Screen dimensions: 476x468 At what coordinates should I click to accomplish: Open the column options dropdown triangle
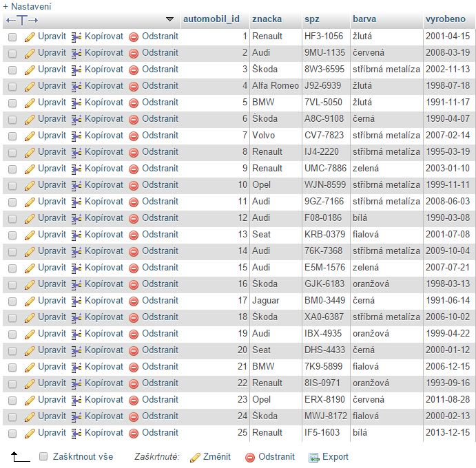(x=170, y=19)
